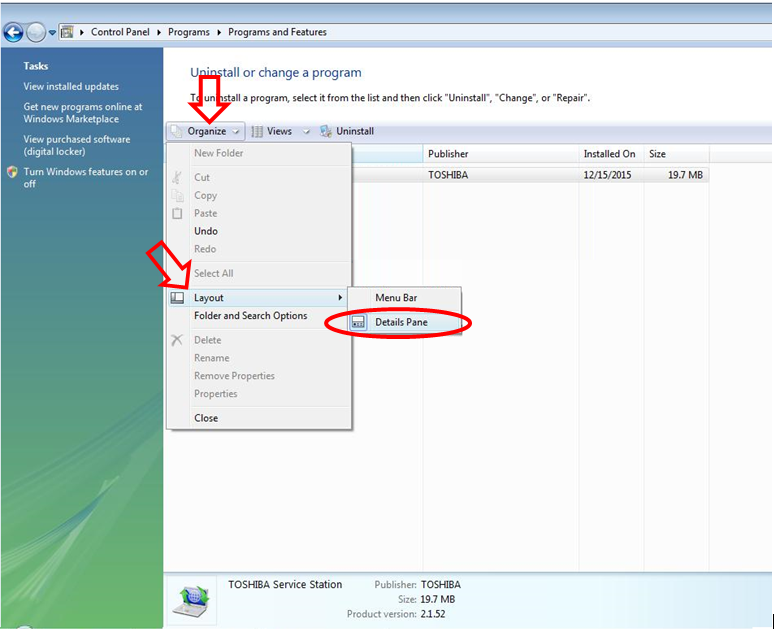Select Undo from the Organize menu
774x629 pixels.
(x=206, y=231)
